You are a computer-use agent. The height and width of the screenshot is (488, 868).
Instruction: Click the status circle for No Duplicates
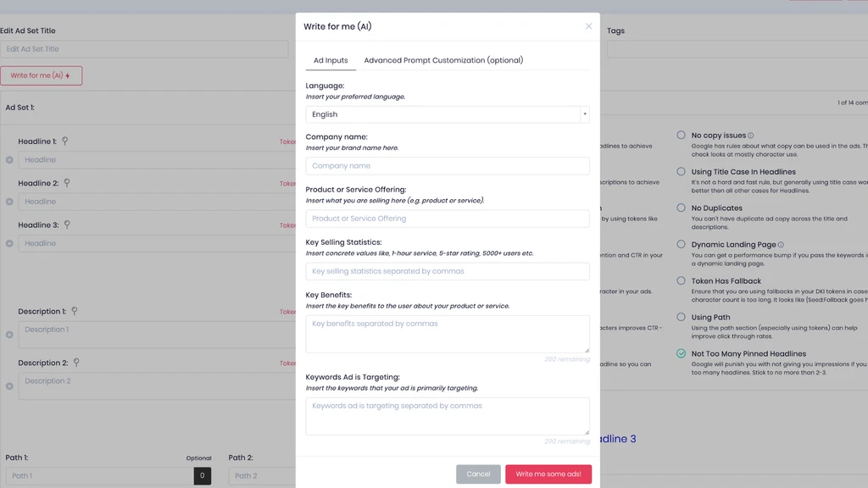click(x=682, y=208)
